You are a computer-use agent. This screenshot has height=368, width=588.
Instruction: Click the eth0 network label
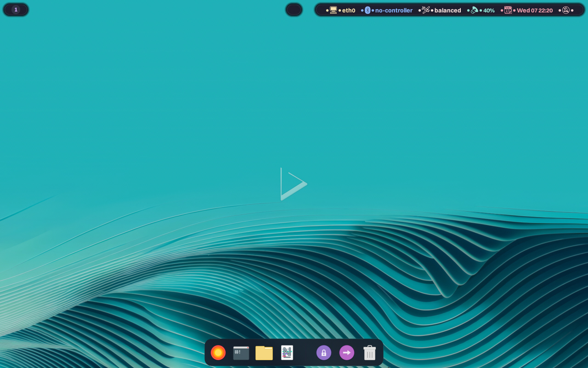click(x=348, y=10)
